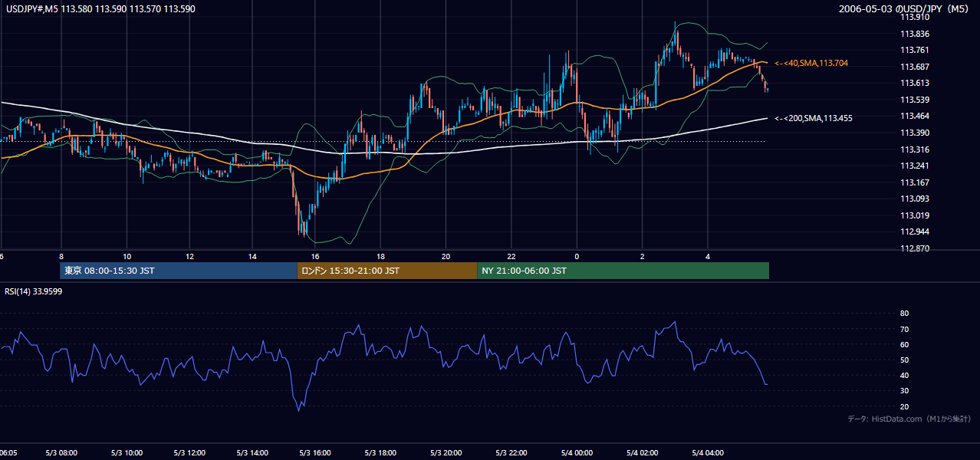Click the 5/3 14:00 time axis label
This screenshot has width=980, height=460.
[x=253, y=453]
